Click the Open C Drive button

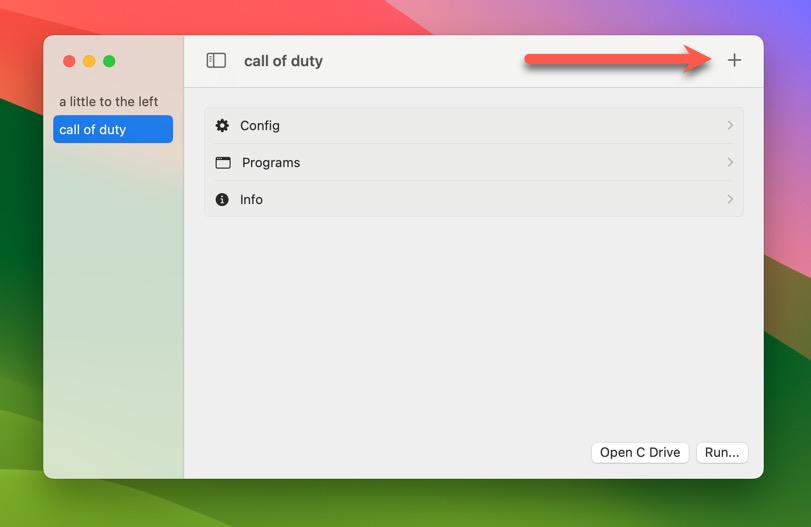click(640, 453)
